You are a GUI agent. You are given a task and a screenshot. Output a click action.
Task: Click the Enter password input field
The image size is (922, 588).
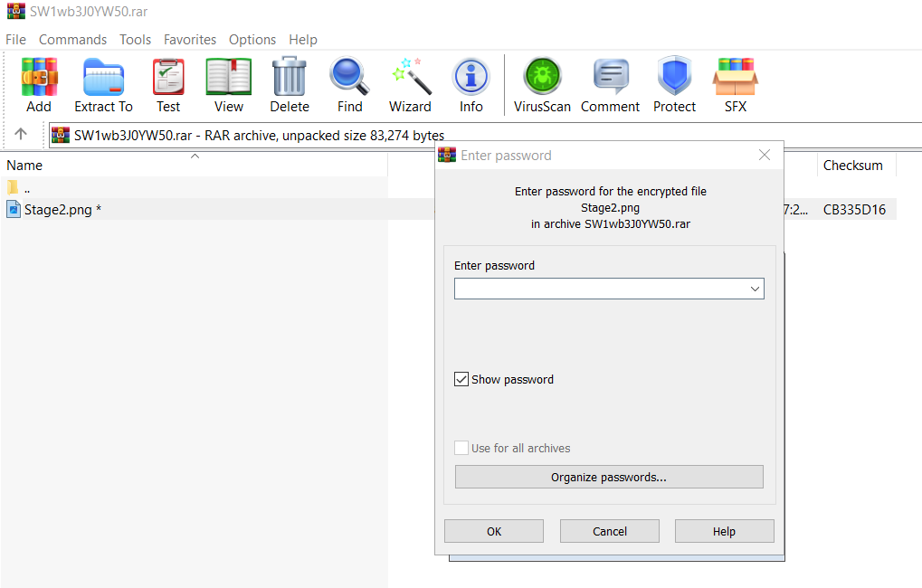pyautogui.click(x=609, y=289)
